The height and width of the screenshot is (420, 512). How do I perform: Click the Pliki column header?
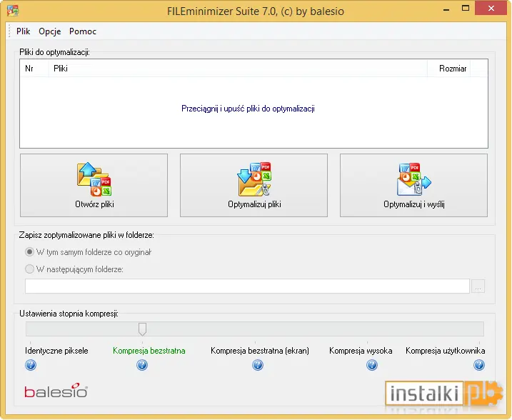(x=238, y=69)
